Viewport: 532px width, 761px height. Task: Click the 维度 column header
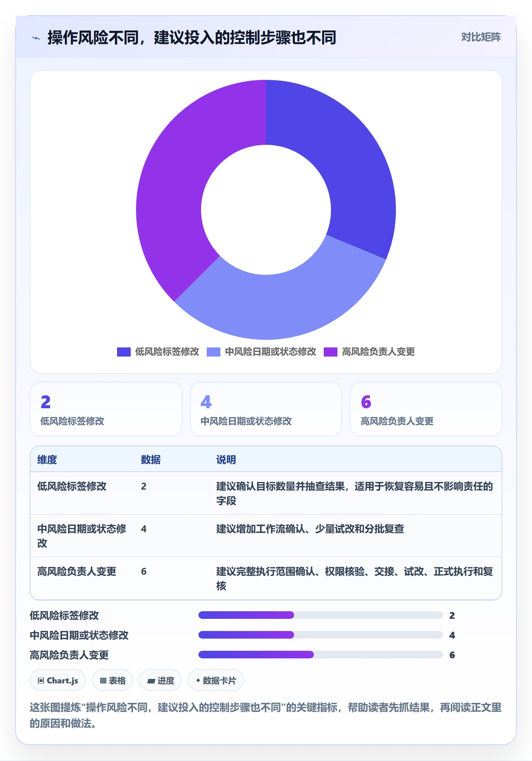[x=47, y=460]
